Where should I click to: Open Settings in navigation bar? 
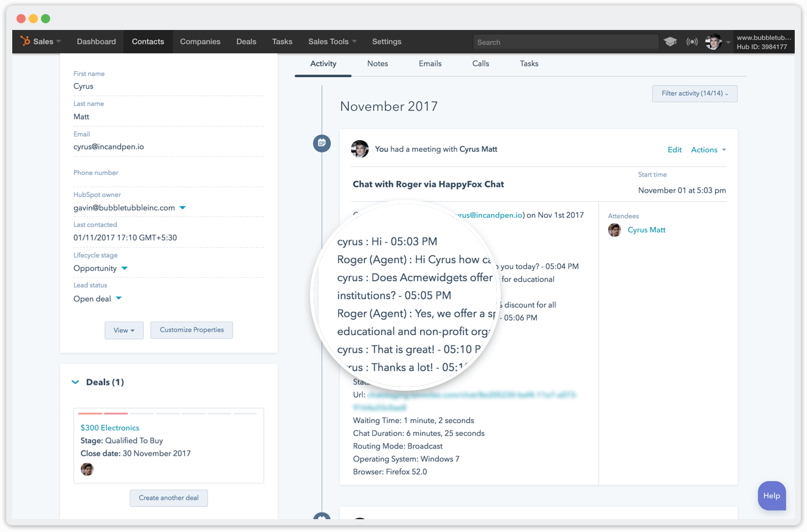[387, 42]
